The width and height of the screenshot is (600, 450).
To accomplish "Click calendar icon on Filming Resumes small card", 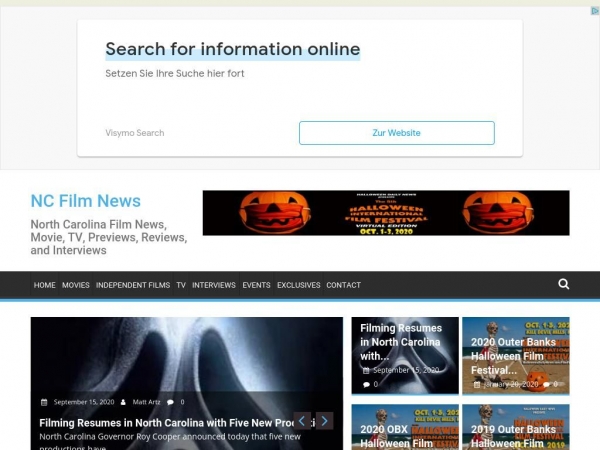I will [x=366, y=370].
